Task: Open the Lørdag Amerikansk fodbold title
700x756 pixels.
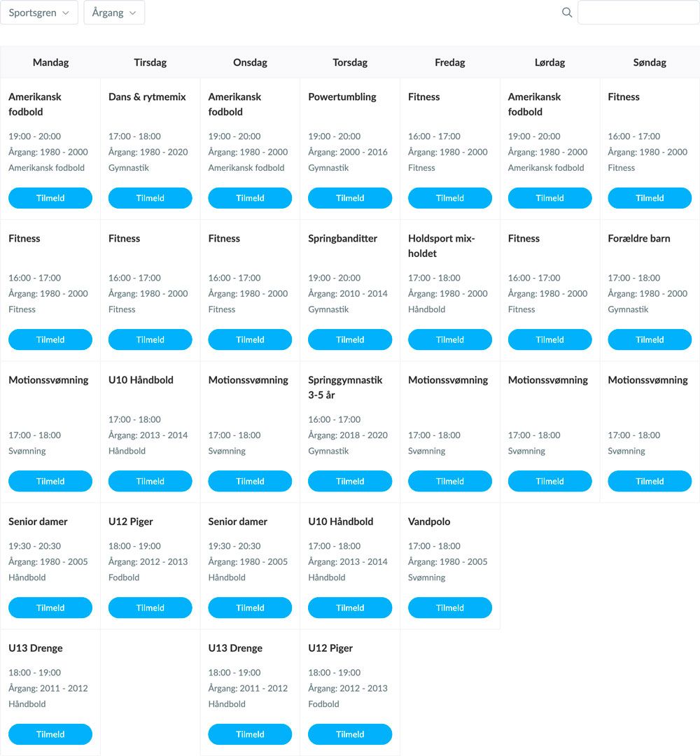Action: (534, 104)
